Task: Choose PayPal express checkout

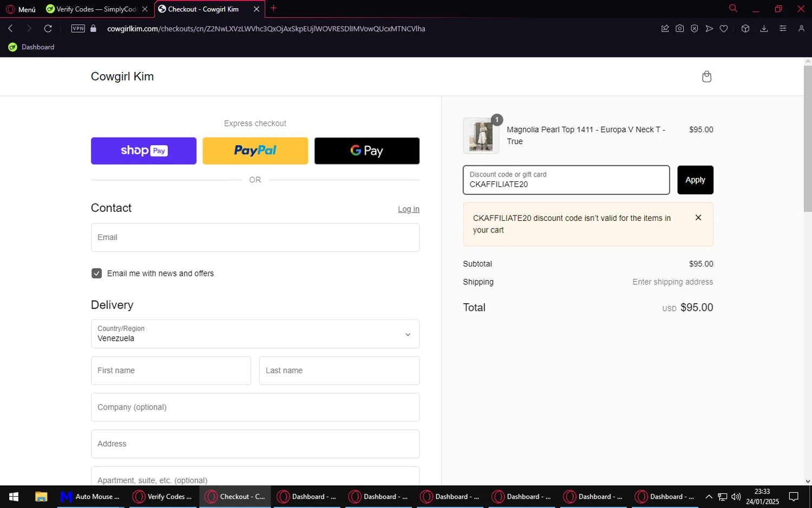Action: 255,151
